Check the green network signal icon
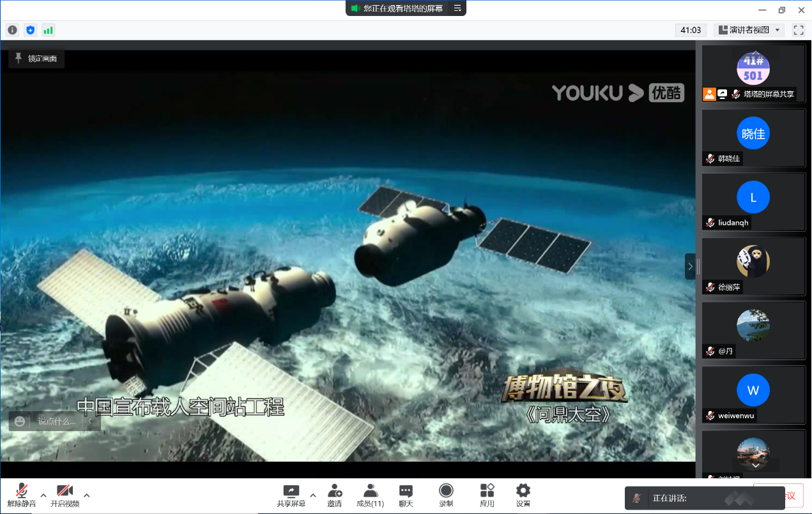 pyautogui.click(x=48, y=30)
